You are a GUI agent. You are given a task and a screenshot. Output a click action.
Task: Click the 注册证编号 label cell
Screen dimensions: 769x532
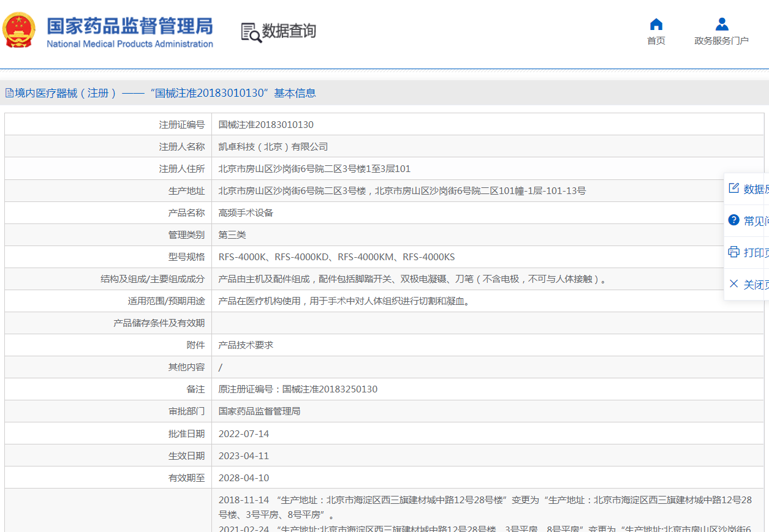coord(108,124)
